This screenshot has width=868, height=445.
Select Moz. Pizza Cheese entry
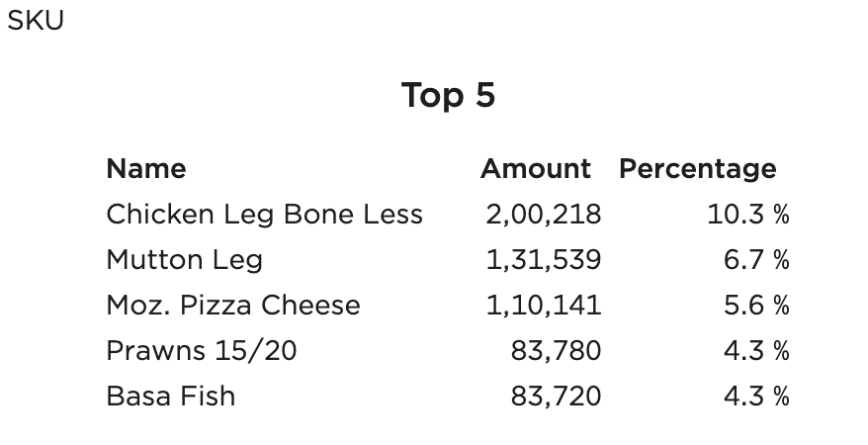233,306
